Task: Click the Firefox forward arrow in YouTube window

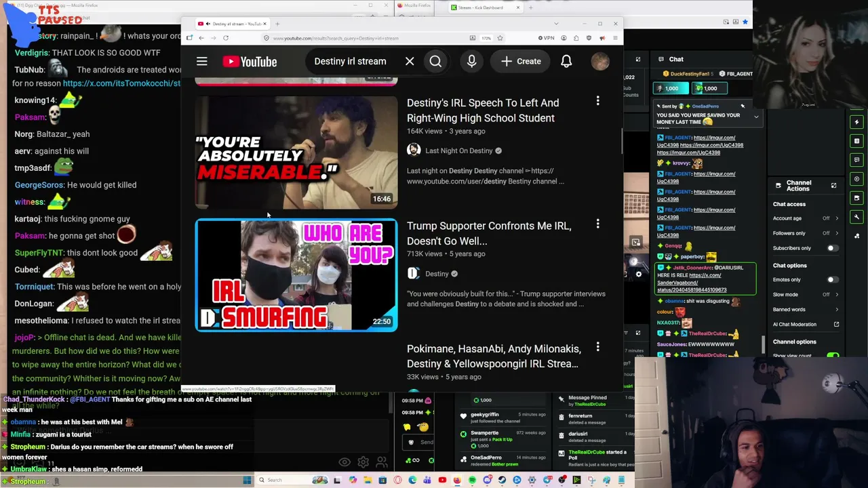Action: [213, 38]
